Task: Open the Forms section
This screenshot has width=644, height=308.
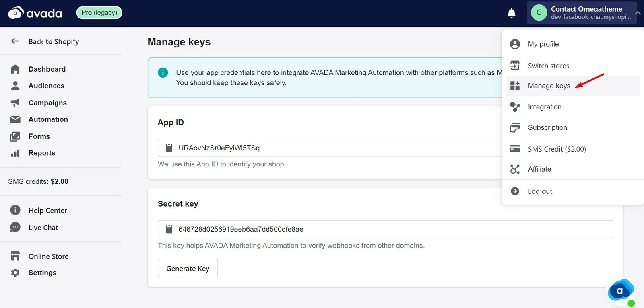Action: tap(39, 136)
